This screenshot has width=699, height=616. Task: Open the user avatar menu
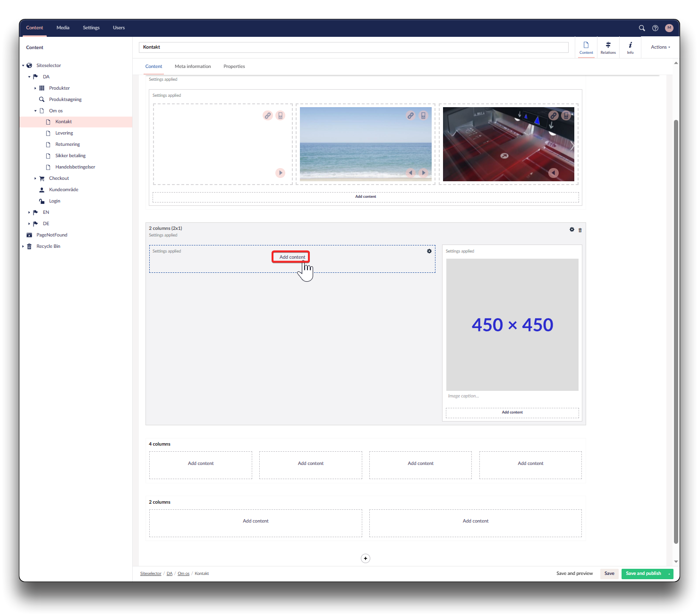pos(669,28)
